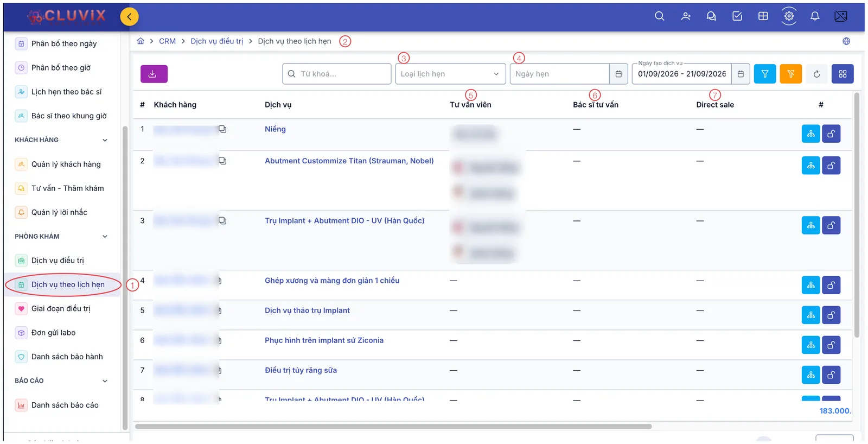The image size is (868, 444).
Task: Open the globe language icon
Action: (846, 41)
